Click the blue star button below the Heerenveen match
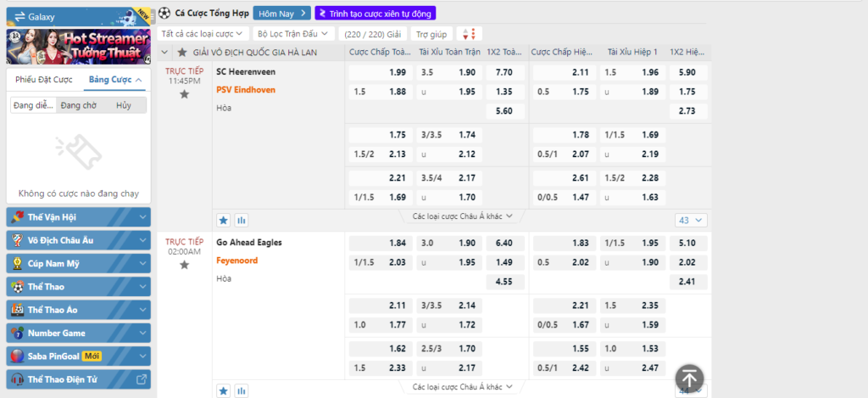The height and width of the screenshot is (398, 868). pyautogui.click(x=223, y=220)
